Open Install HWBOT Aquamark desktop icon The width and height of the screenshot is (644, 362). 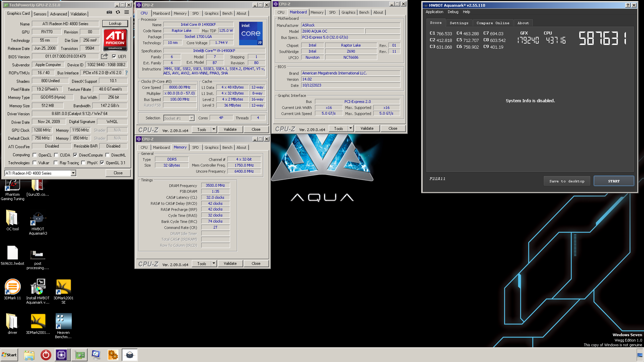[38, 291]
